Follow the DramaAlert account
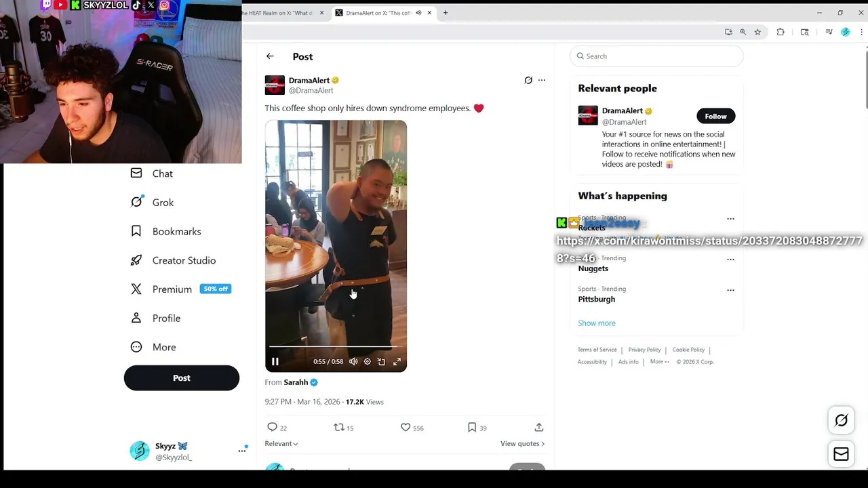This screenshot has height=488, width=868. pyautogui.click(x=715, y=116)
